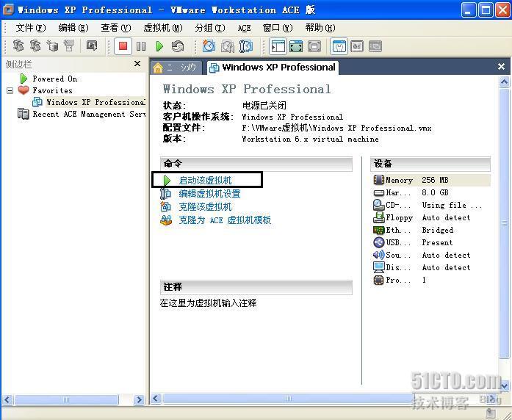Click 编辑虚拟机设置 link
The width and height of the screenshot is (512, 420).
pos(209,194)
